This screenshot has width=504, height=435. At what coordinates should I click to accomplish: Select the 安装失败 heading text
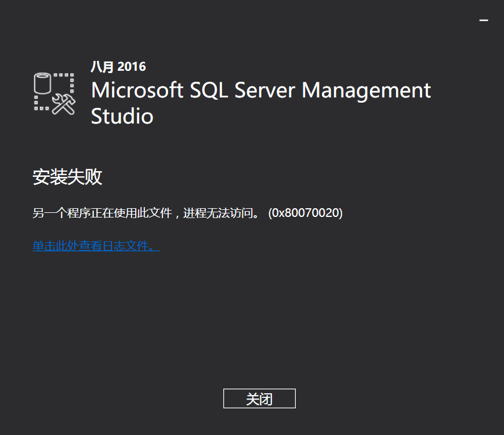pyautogui.click(x=67, y=176)
